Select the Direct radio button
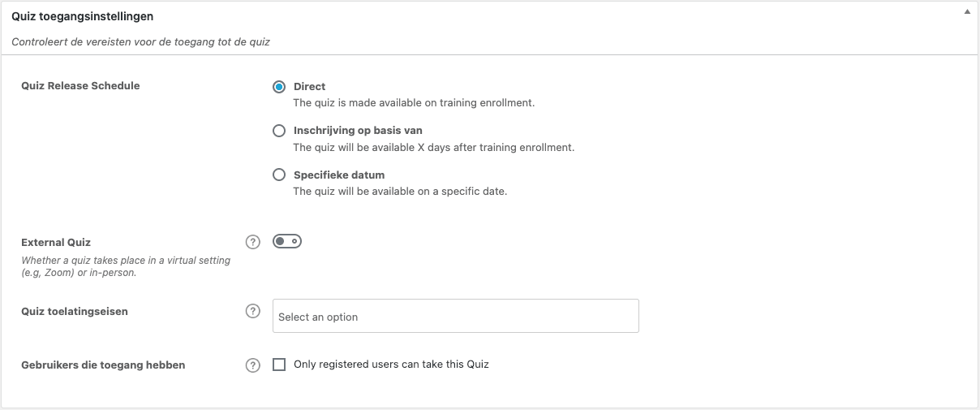The height and width of the screenshot is (410, 980). 279,87
